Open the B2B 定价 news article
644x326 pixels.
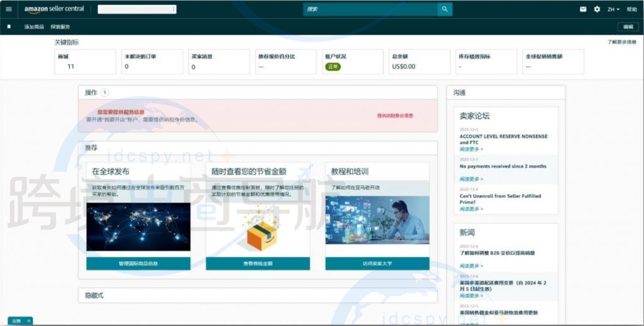point(497,253)
